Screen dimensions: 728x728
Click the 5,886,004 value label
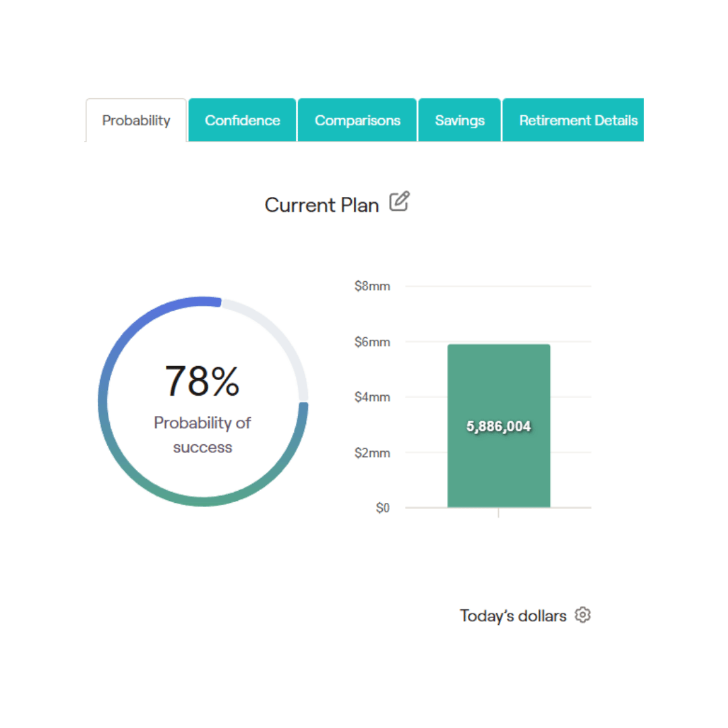(x=499, y=426)
